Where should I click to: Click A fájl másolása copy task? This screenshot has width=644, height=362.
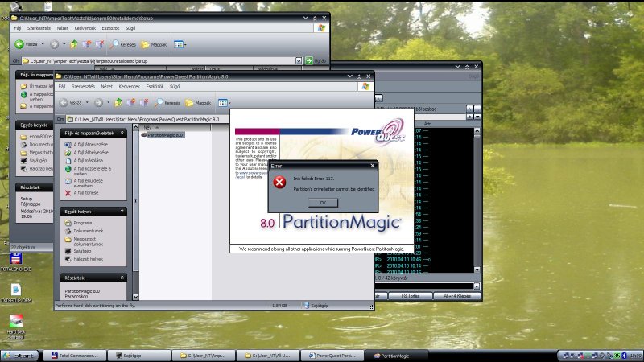coord(84,161)
